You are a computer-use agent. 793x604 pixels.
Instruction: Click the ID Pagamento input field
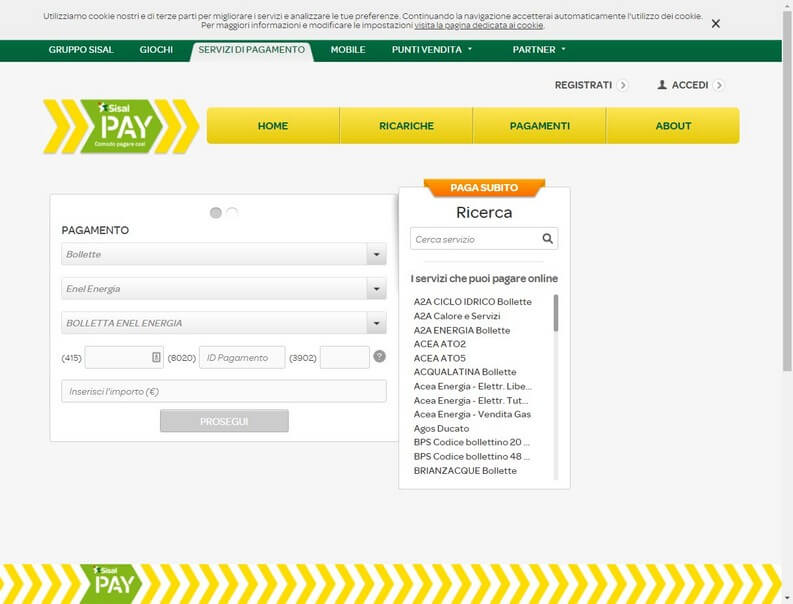pyautogui.click(x=242, y=357)
